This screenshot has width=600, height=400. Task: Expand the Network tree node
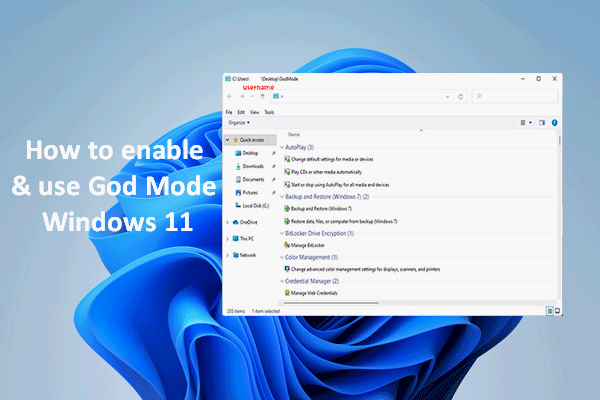pos(227,255)
